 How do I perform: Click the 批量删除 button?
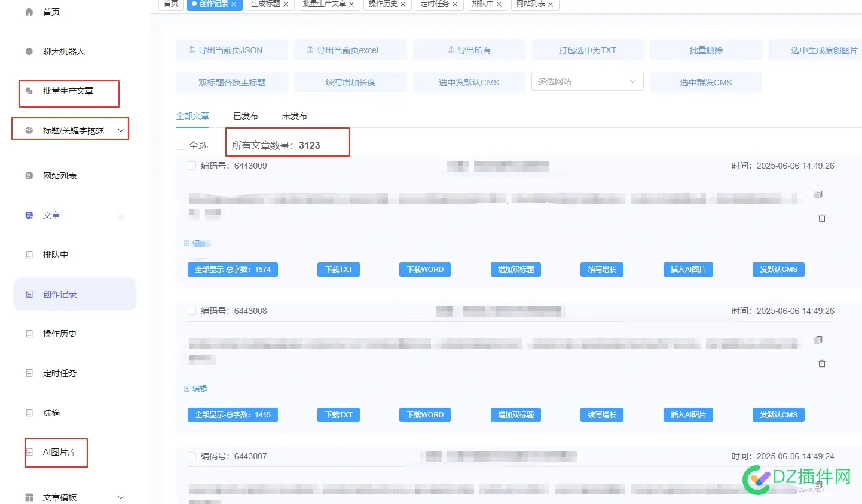[706, 50]
